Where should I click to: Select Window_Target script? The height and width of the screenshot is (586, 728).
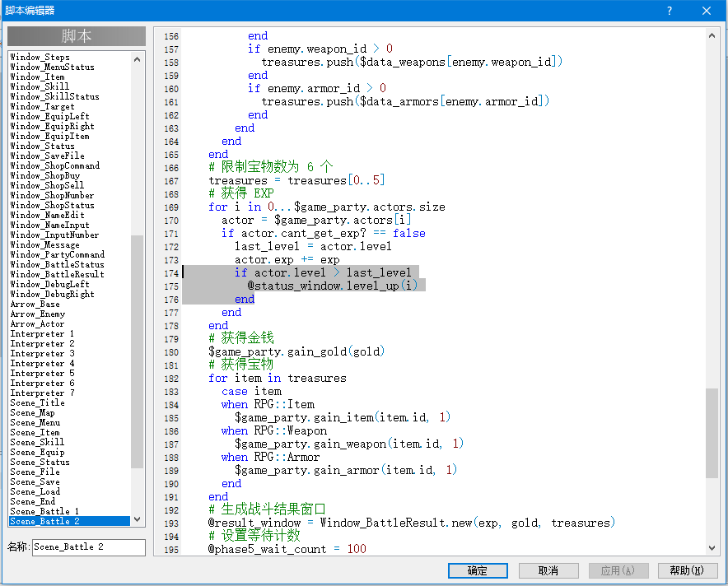pyautogui.click(x=42, y=106)
